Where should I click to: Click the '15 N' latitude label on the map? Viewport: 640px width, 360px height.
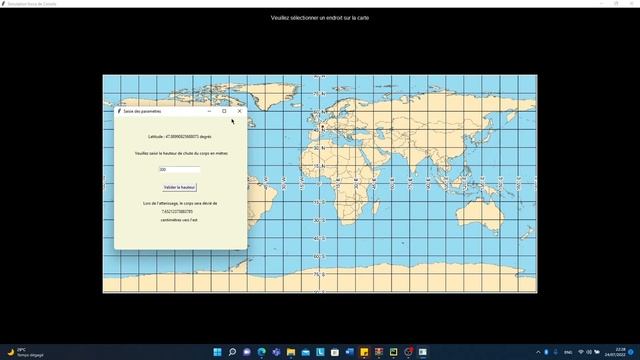(320, 166)
